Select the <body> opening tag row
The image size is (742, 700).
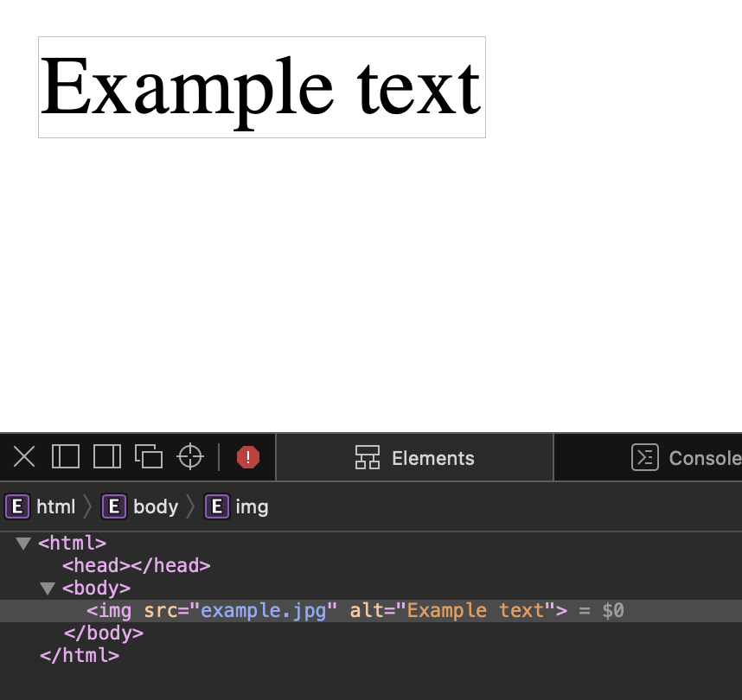pyautogui.click(x=97, y=588)
